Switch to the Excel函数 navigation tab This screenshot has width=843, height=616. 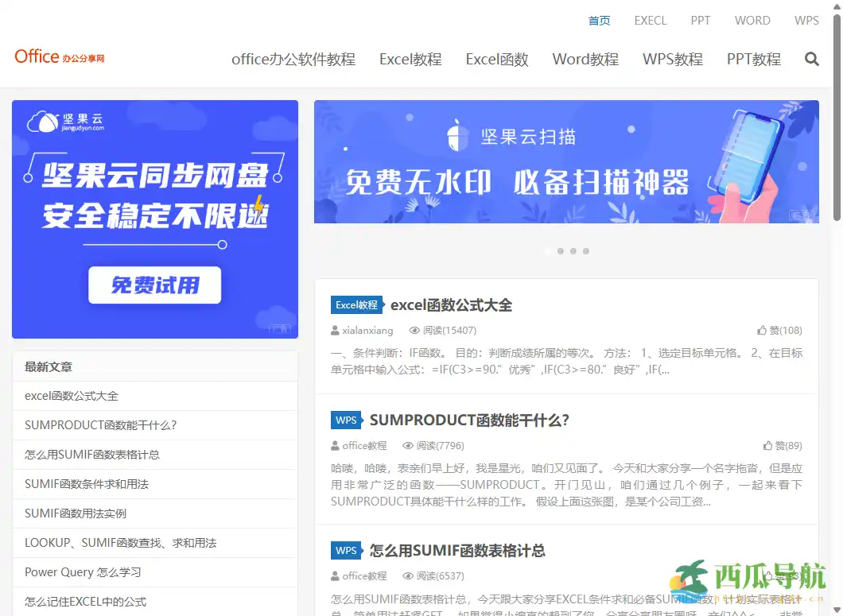[497, 59]
